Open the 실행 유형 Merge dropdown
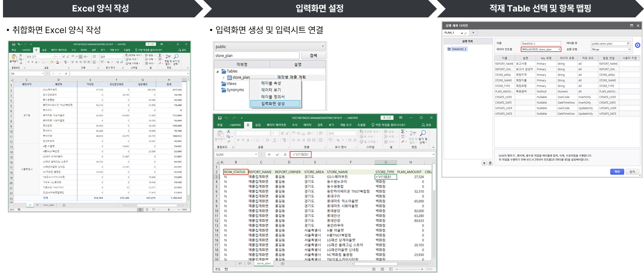 click(x=629, y=49)
